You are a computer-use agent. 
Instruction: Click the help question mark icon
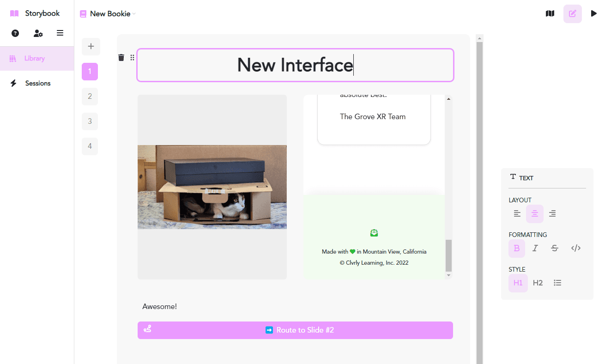click(15, 33)
